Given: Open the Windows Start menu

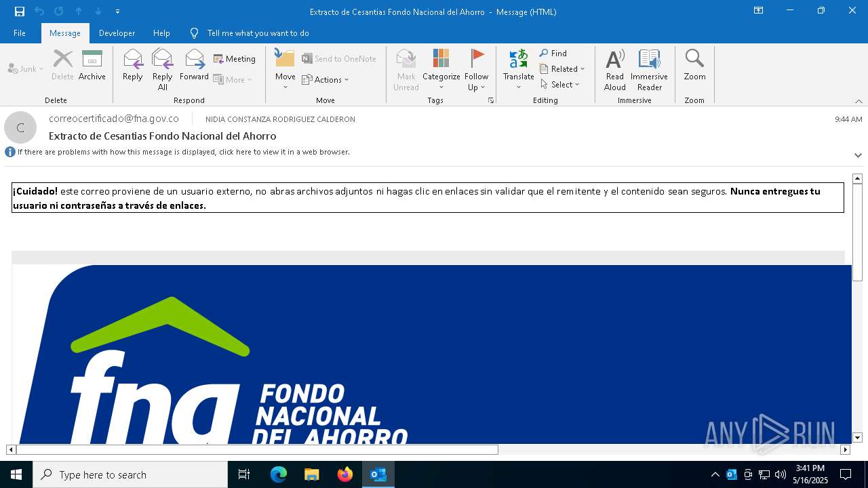Looking at the screenshot, I should (x=16, y=474).
